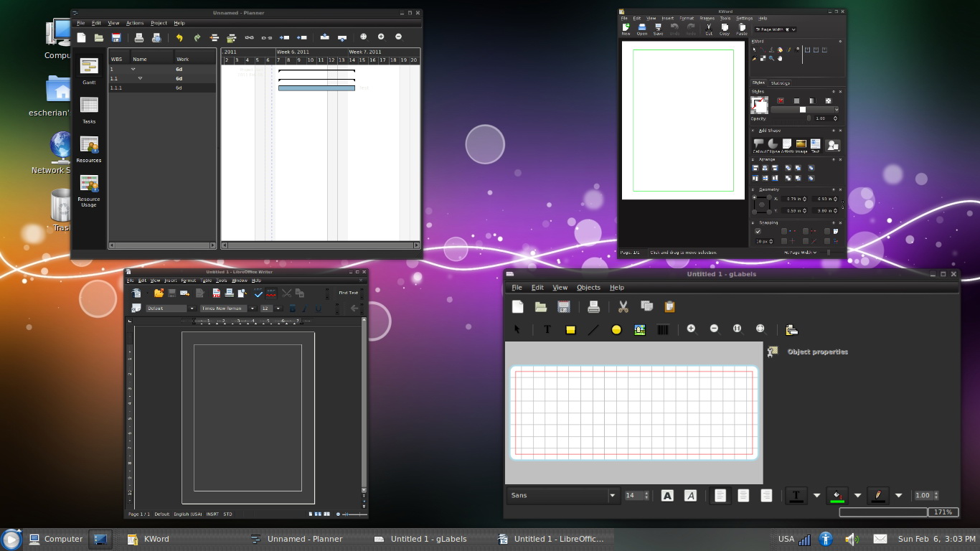Open the Objects menu in gLabels
This screenshot has height=551, width=980.
click(x=588, y=288)
